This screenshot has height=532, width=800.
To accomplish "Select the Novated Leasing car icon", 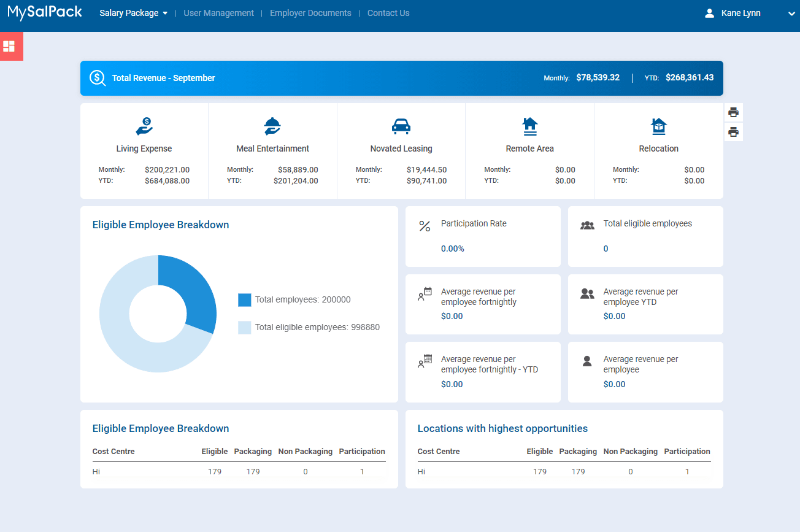I will [x=401, y=126].
